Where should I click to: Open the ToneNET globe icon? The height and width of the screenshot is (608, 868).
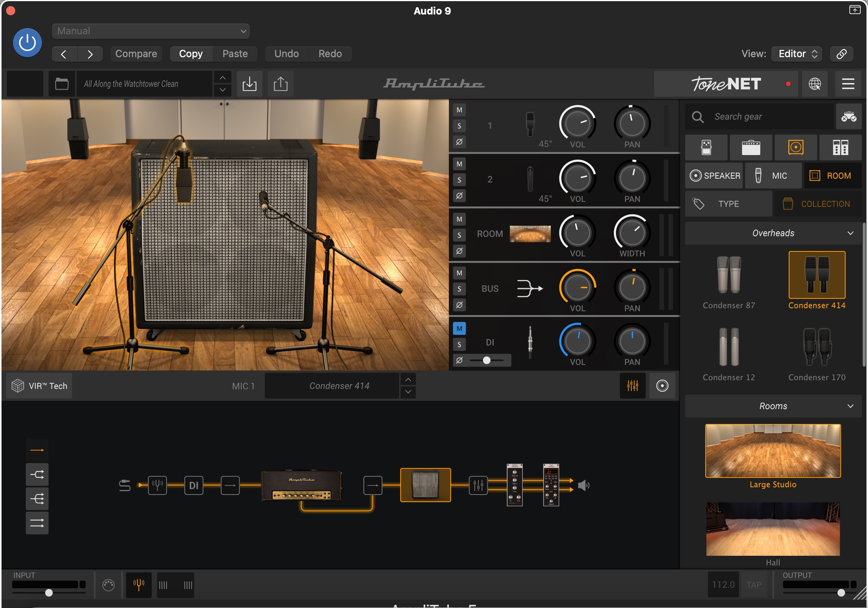(815, 84)
